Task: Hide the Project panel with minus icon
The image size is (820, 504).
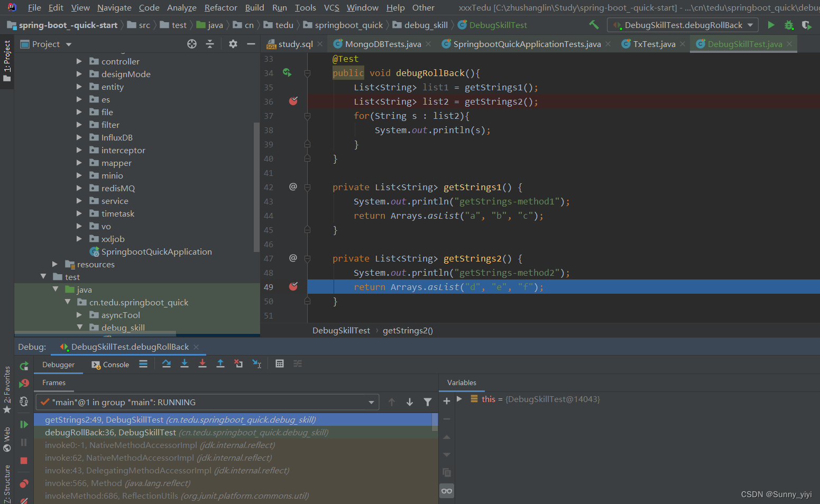Action: pos(251,44)
